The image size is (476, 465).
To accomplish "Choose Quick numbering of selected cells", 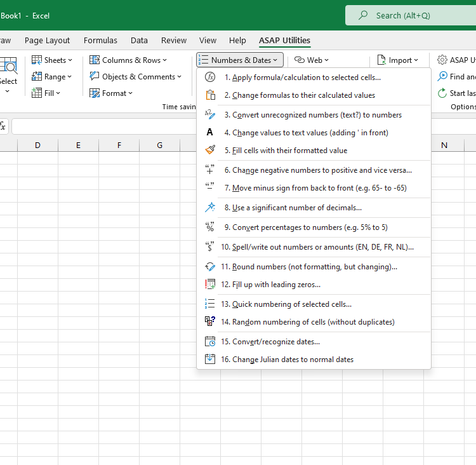I will (x=314, y=304).
